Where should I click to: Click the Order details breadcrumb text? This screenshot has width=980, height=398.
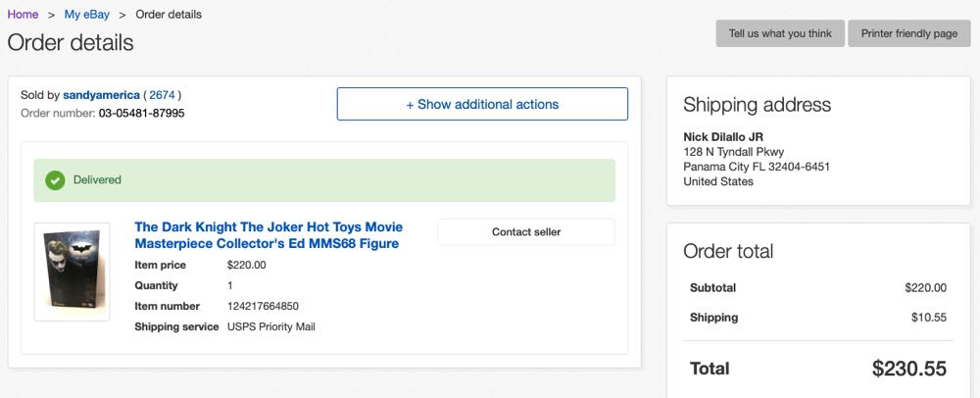click(169, 15)
